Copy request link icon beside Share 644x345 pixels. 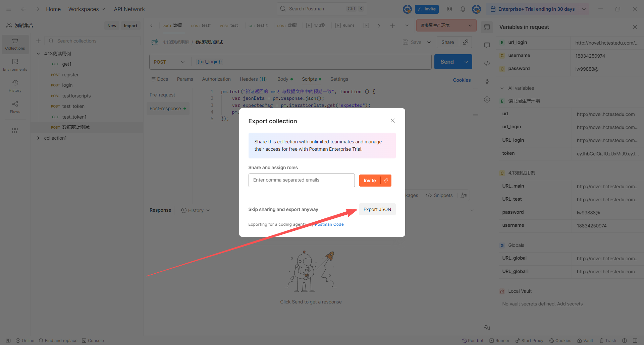(x=466, y=42)
